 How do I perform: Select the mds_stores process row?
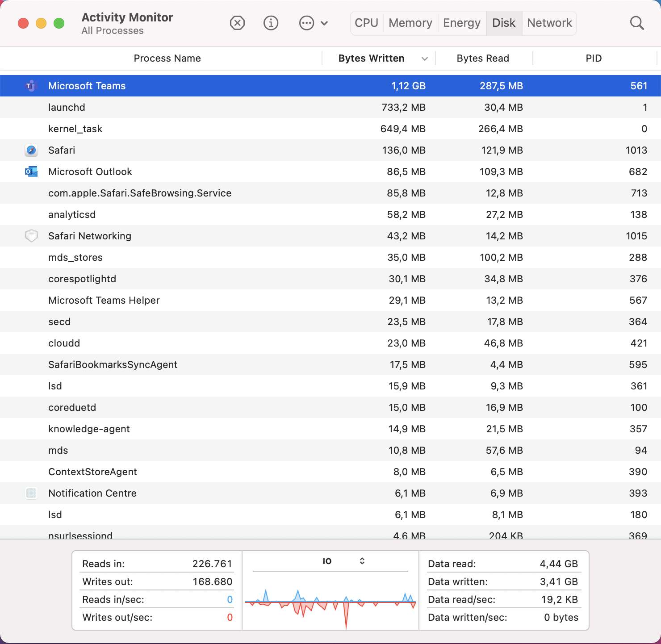[x=330, y=257]
